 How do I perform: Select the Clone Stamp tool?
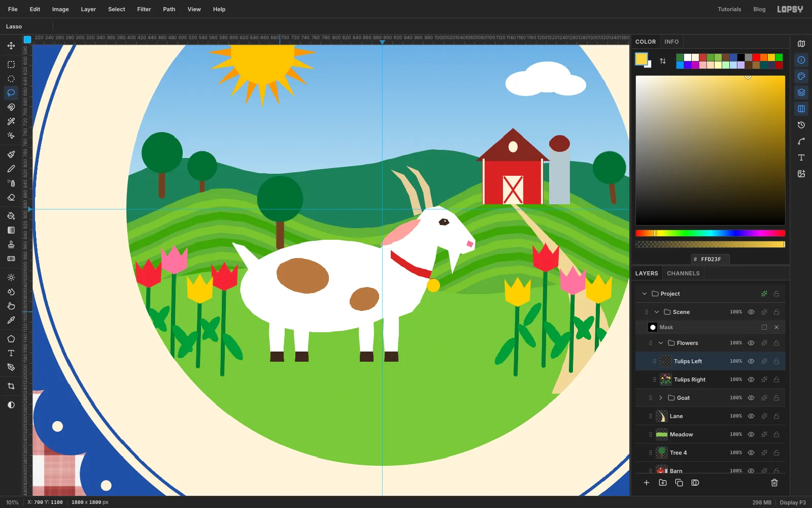[11, 244]
